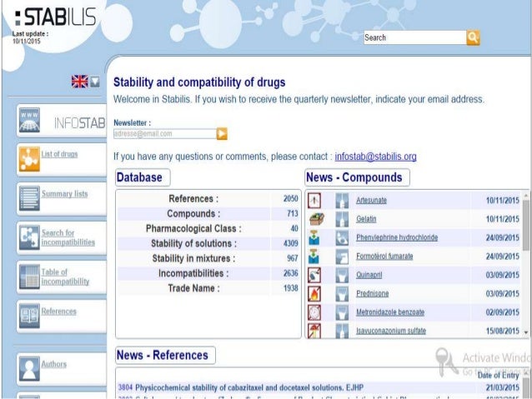Open Metronidazole benzoate link
The image size is (532, 399).
(390, 312)
